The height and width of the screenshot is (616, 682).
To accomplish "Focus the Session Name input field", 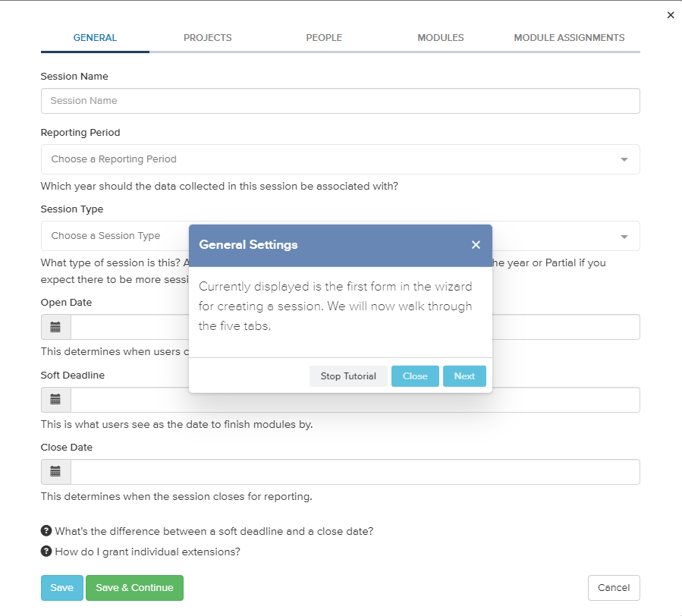I will (x=340, y=101).
